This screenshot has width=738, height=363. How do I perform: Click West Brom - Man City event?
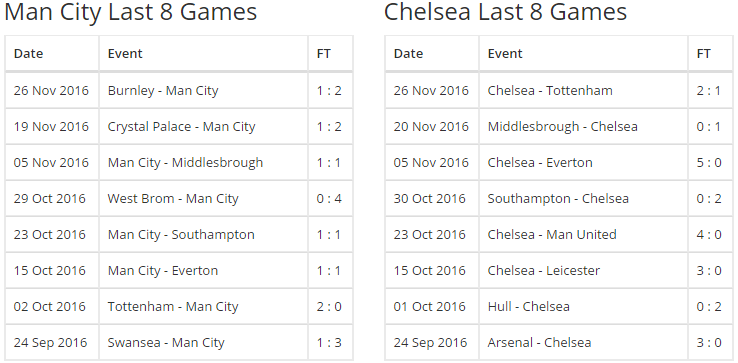173,199
